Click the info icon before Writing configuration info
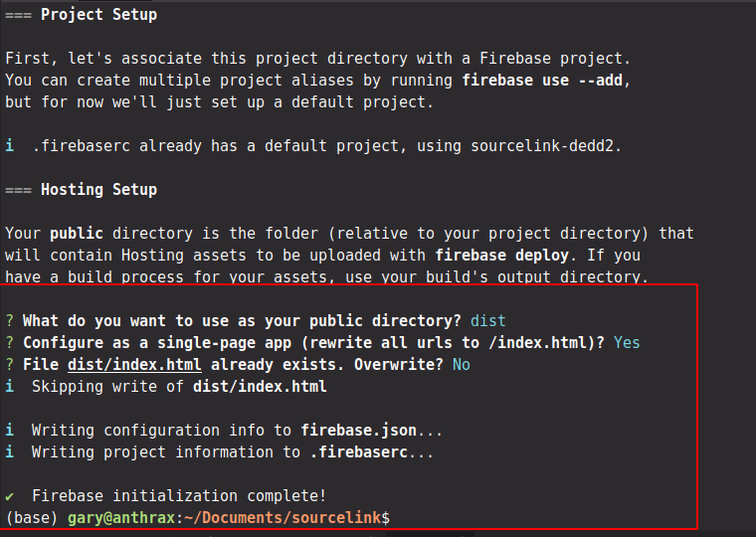 pyautogui.click(x=10, y=430)
